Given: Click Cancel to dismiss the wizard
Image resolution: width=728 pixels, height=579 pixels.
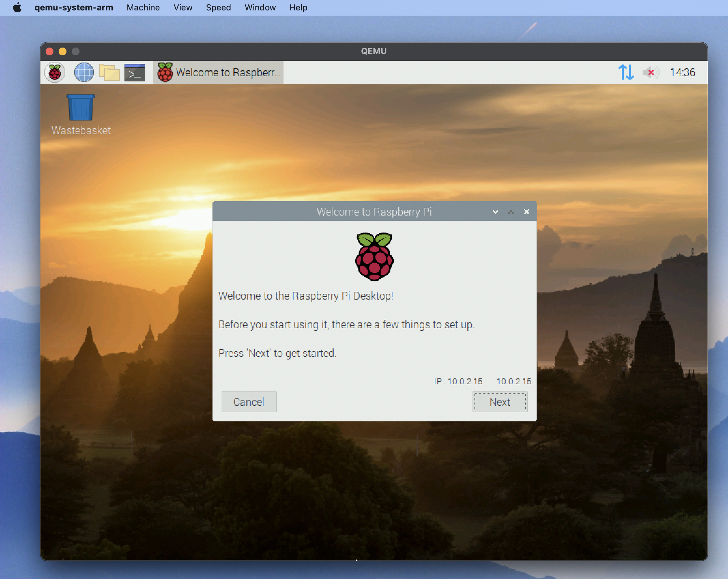Looking at the screenshot, I should (x=249, y=402).
